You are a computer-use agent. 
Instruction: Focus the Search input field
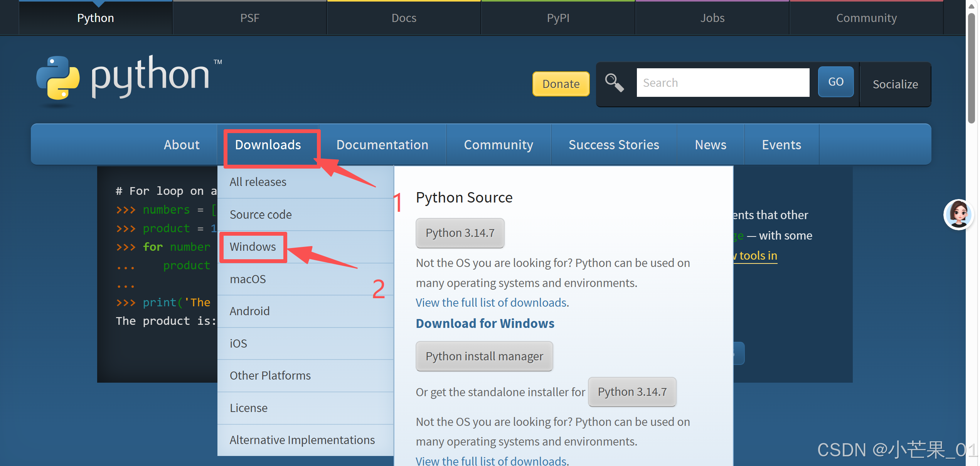coord(723,83)
